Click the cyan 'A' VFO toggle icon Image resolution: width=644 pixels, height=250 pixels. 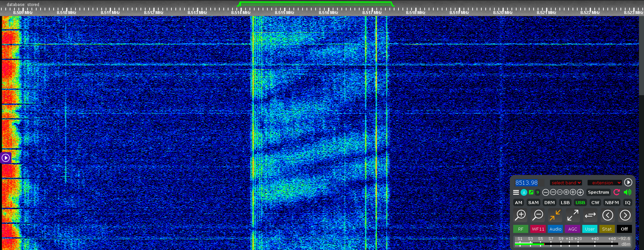coord(524,192)
